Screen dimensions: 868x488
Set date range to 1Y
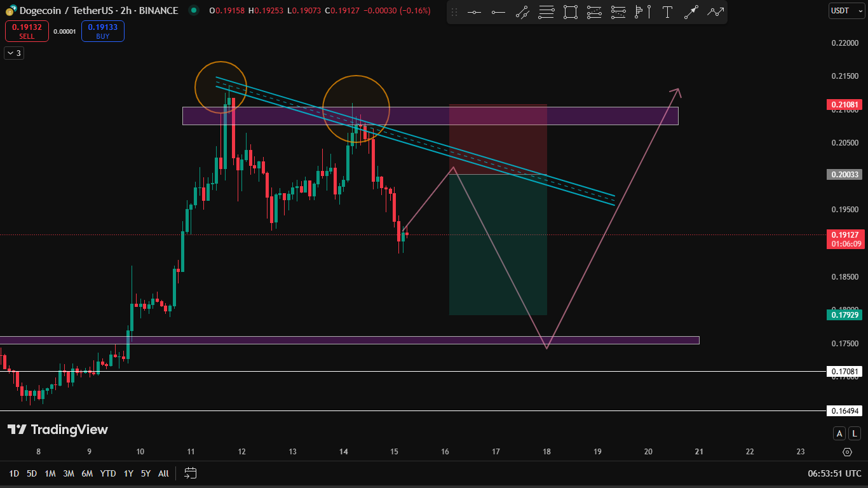[128, 473]
